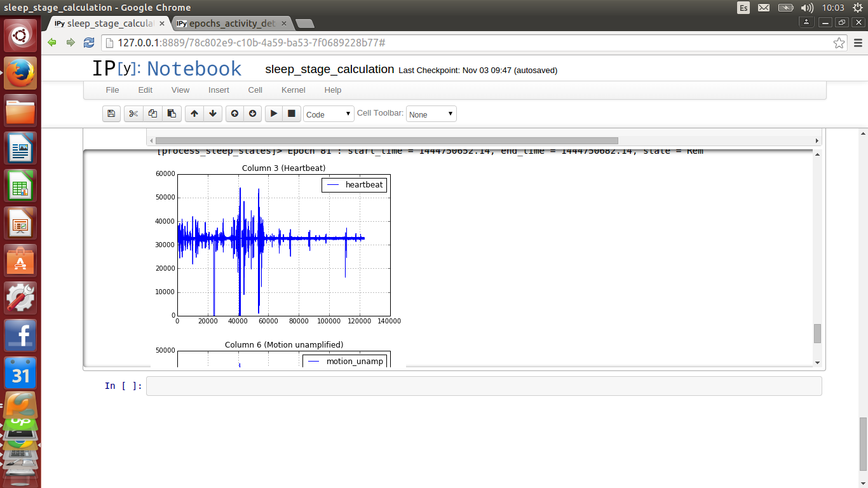Screen dimensions: 868x488
Task: Move the selected cell down
Action: coord(213,114)
